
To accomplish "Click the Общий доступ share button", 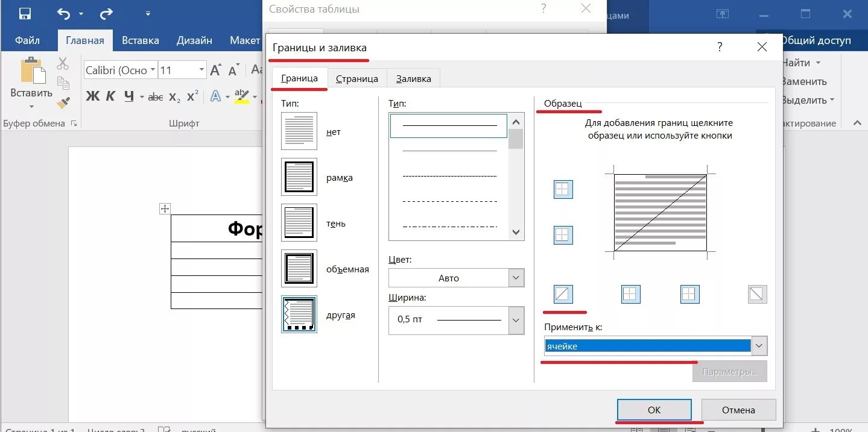I will coord(816,40).
